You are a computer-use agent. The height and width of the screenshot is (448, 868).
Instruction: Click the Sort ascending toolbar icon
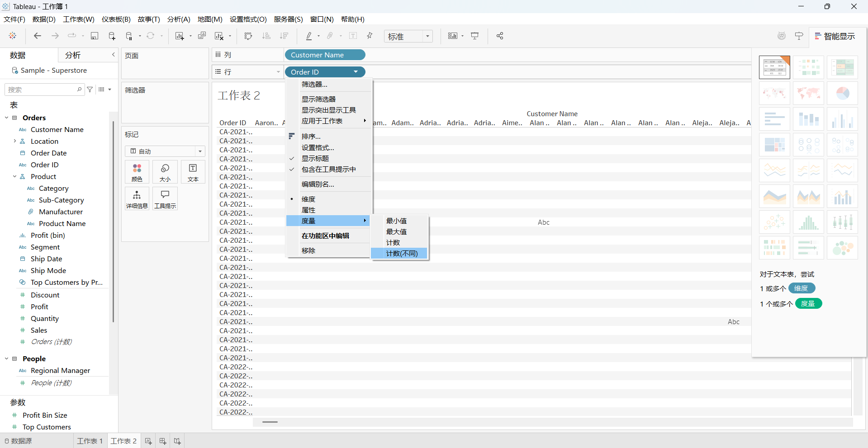click(266, 36)
